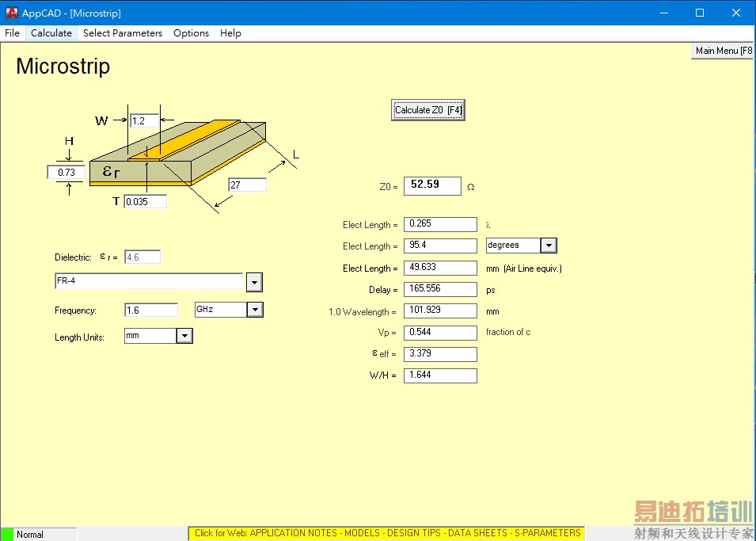Open the File menu
The height and width of the screenshot is (541, 756).
tap(13, 33)
